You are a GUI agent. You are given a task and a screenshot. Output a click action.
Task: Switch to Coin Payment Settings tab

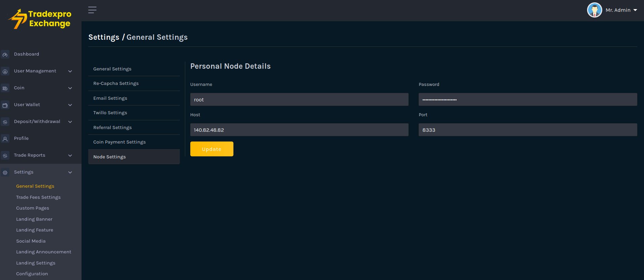(119, 142)
